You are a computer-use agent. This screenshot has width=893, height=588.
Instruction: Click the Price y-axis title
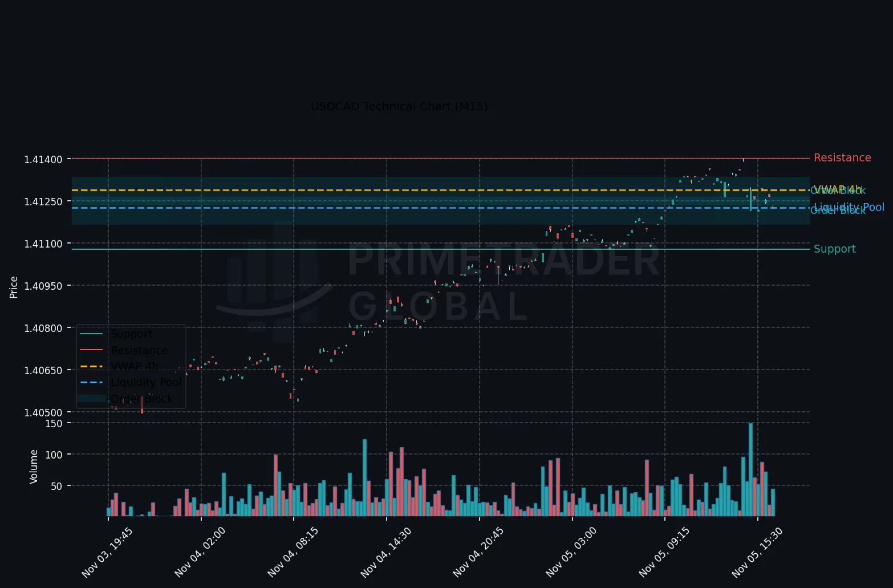click(14, 287)
